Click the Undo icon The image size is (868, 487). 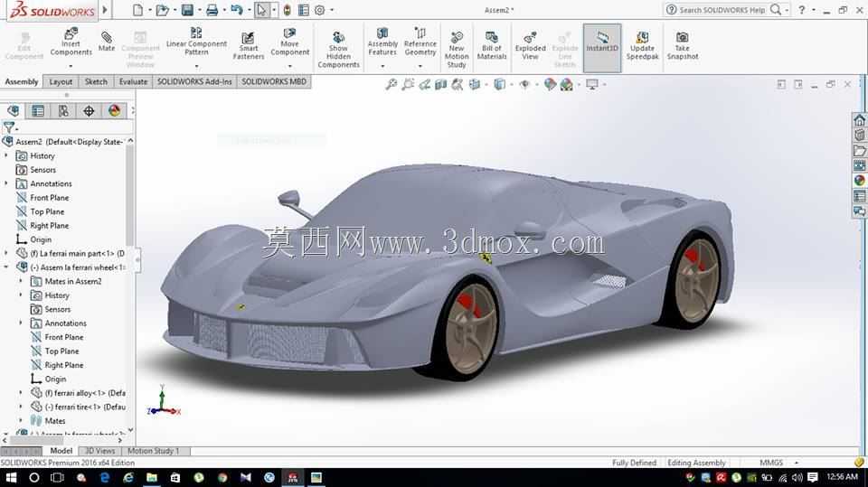click(x=236, y=10)
